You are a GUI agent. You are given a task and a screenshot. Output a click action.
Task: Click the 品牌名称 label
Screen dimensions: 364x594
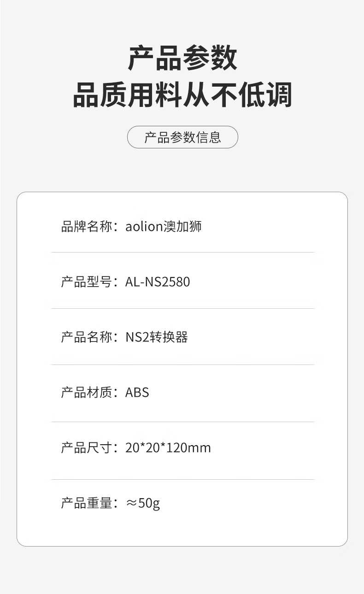tap(87, 227)
